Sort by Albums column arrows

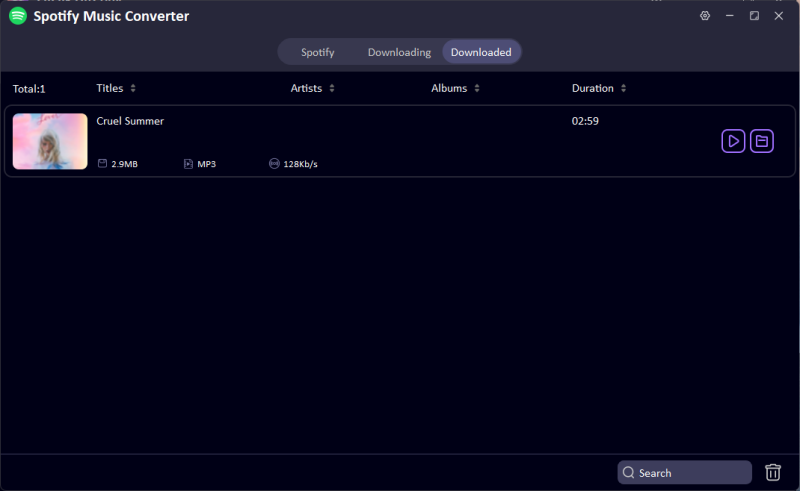(477, 88)
